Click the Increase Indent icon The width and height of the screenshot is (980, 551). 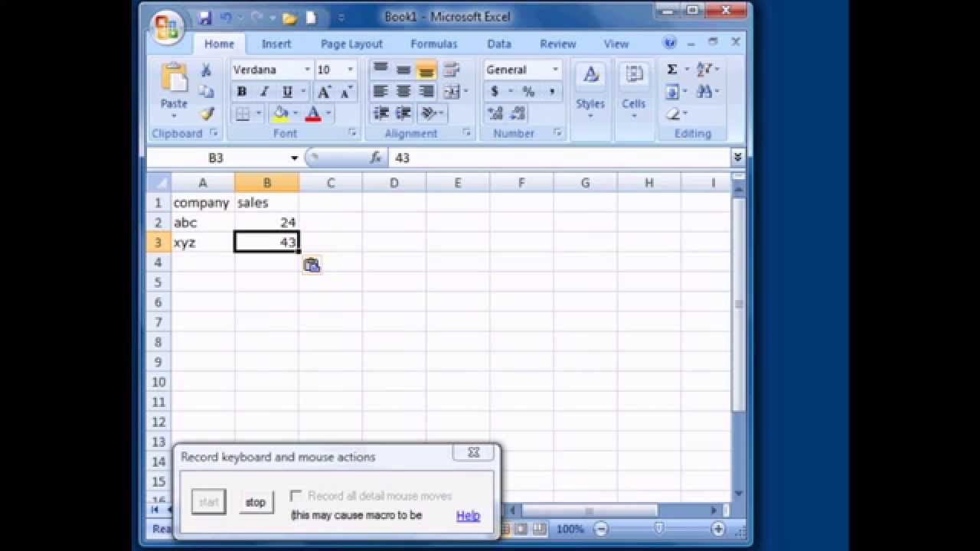(x=403, y=113)
